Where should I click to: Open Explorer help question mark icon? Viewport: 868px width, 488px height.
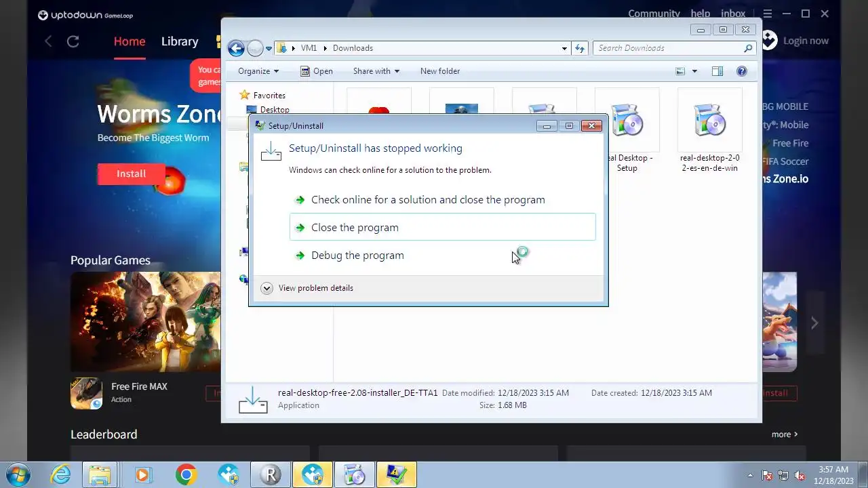click(742, 71)
